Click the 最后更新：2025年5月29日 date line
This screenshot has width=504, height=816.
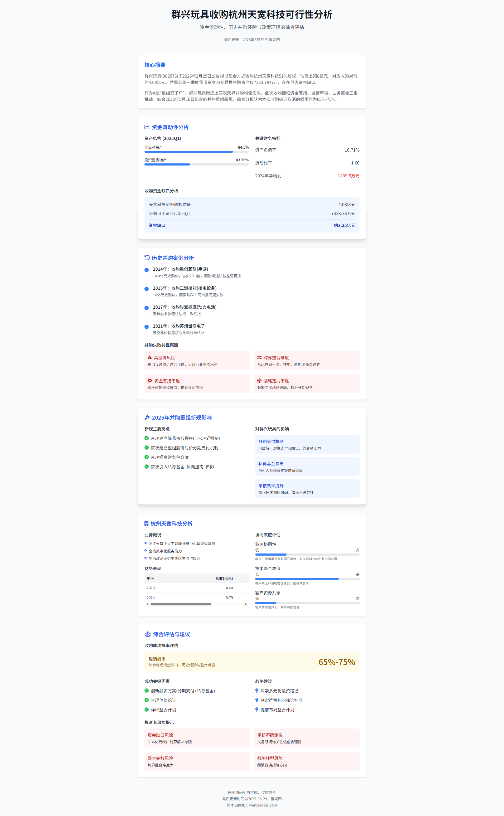click(x=252, y=40)
